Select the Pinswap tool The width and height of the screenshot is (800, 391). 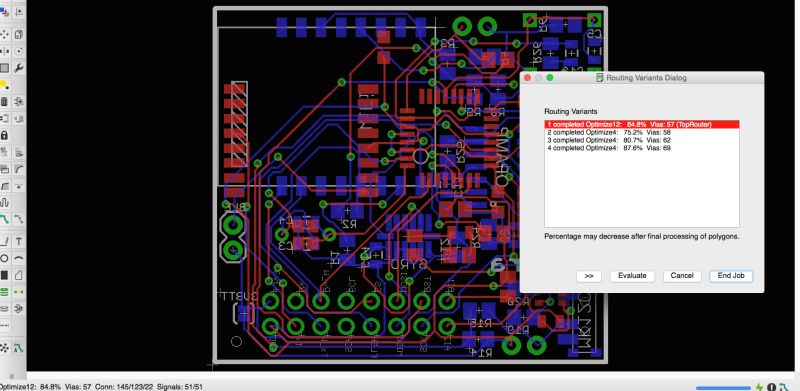coord(5,118)
